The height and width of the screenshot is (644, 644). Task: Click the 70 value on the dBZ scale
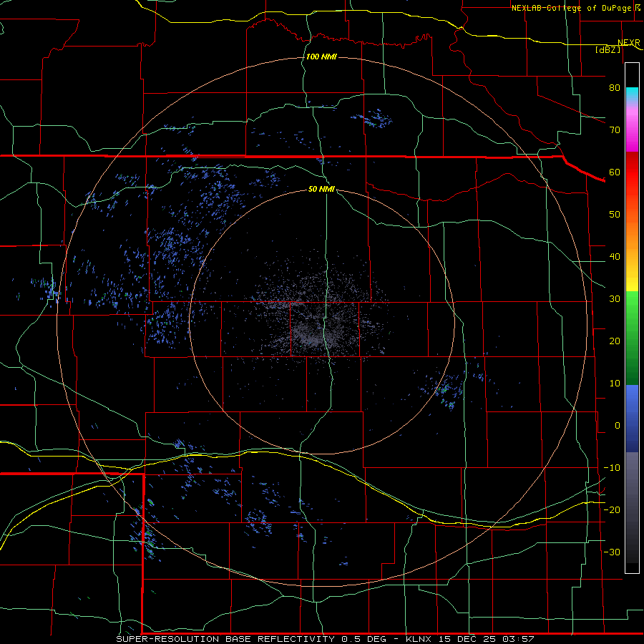pos(615,130)
